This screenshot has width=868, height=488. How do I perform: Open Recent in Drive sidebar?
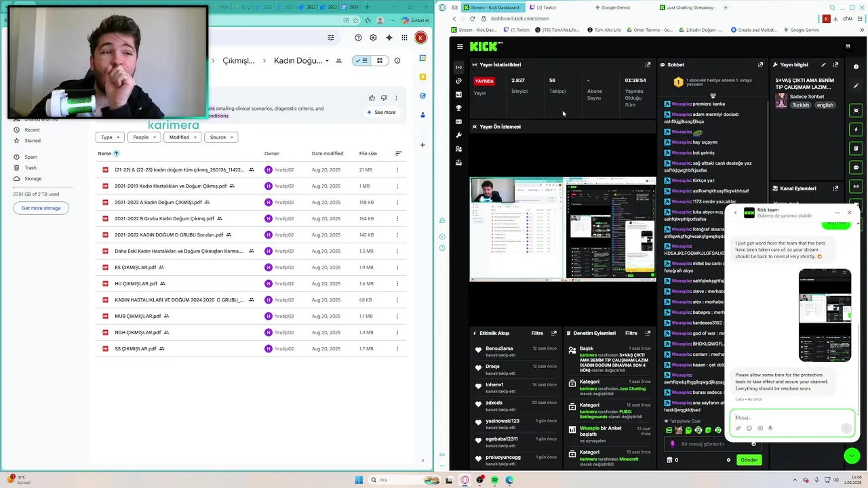pyautogui.click(x=32, y=129)
